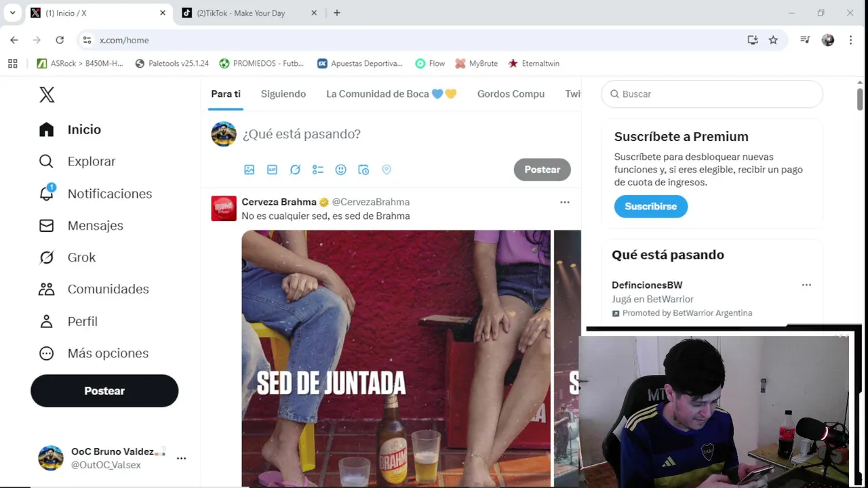
Task: Open ASRock B450M bookmark
Action: [81, 64]
